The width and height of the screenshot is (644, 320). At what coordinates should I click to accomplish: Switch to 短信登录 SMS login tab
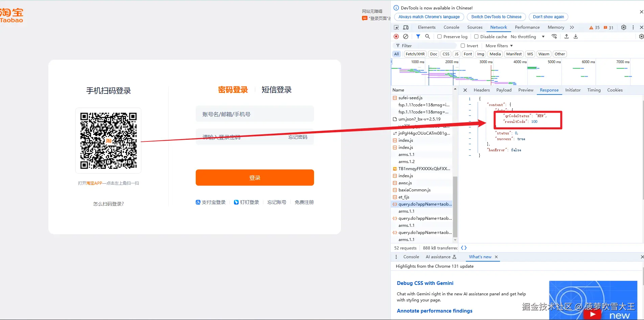click(x=277, y=90)
